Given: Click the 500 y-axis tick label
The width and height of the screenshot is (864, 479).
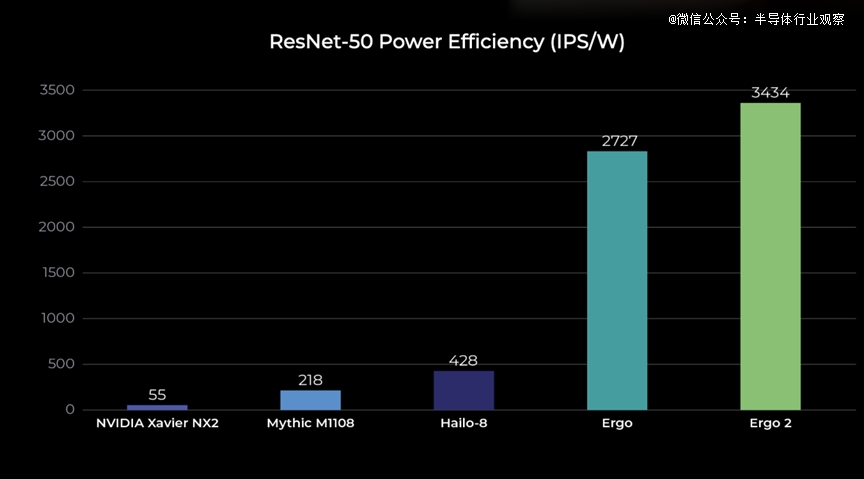Looking at the screenshot, I should pyautogui.click(x=61, y=364).
